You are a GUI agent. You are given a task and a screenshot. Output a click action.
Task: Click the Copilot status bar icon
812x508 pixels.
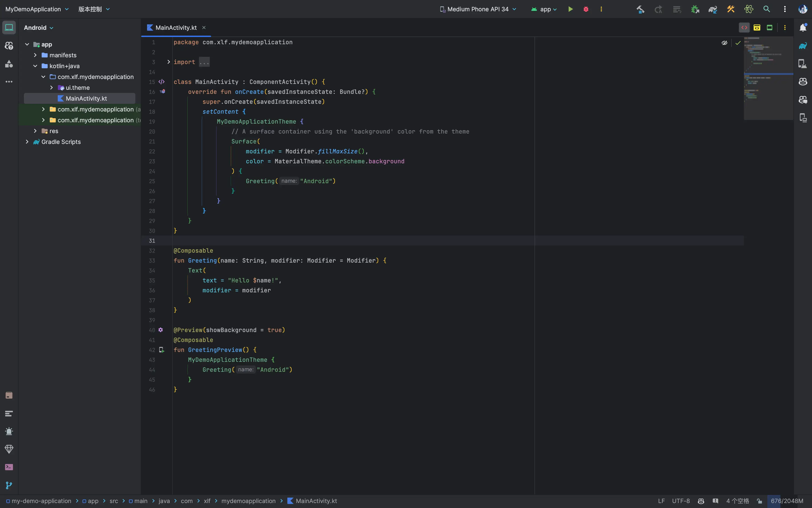[701, 501]
